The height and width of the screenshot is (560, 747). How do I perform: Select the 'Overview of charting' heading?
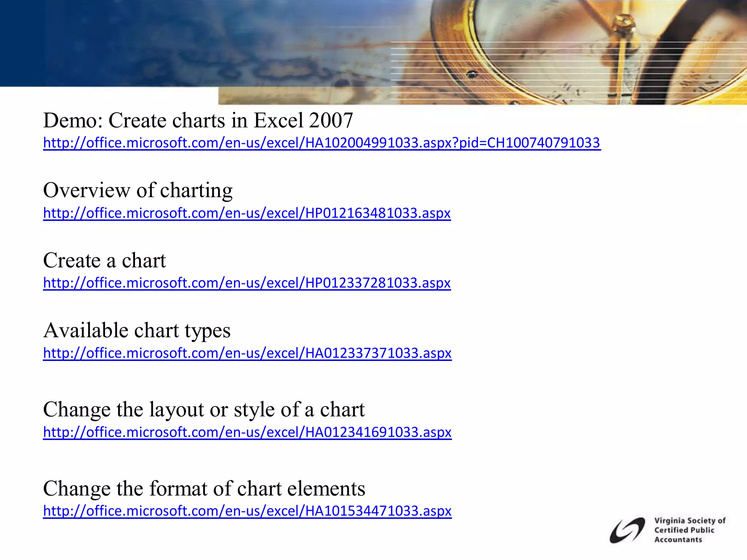tap(138, 190)
